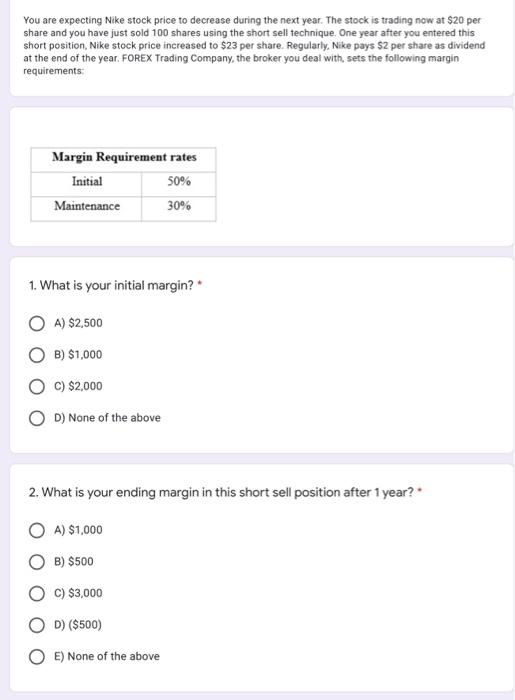Click the Margin Requirement rates table header

click(x=124, y=159)
